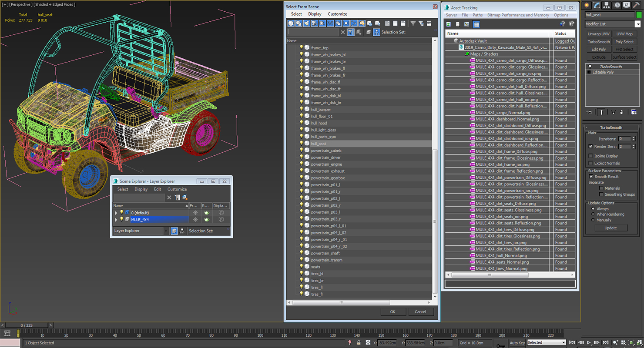Click Cancel button in Select From Scene

coord(420,311)
